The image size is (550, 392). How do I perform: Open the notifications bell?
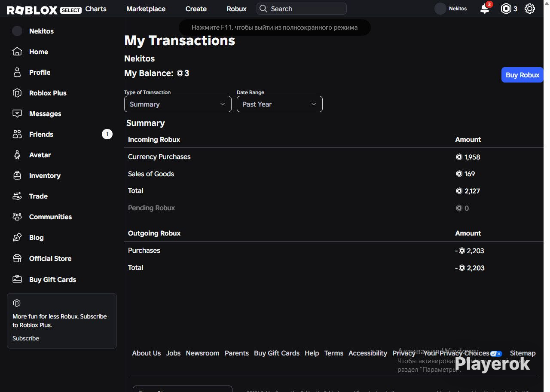[x=485, y=9]
